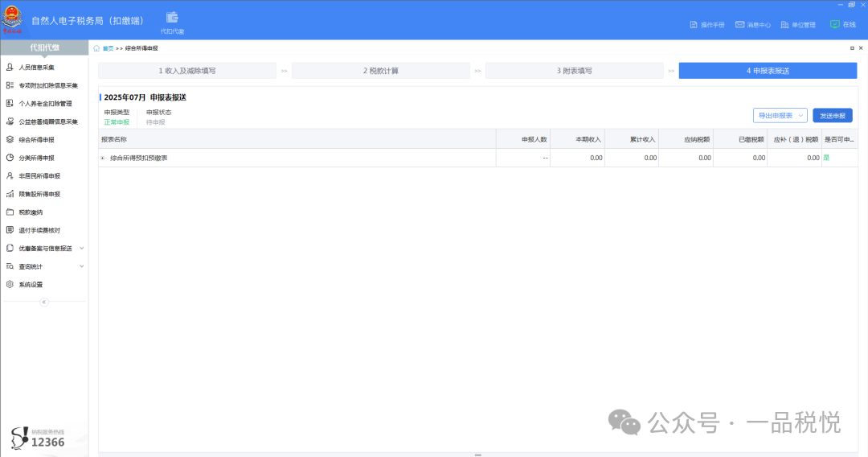Click the 首页 breadcrumb link
This screenshot has width=868, height=457.
(x=107, y=48)
